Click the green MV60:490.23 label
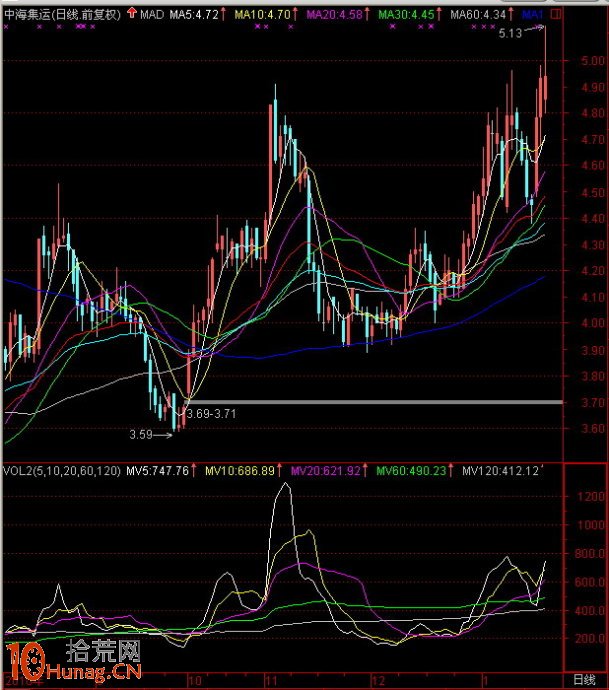The height and width of the screenshot is (690, 609). (x=411, y=471)
